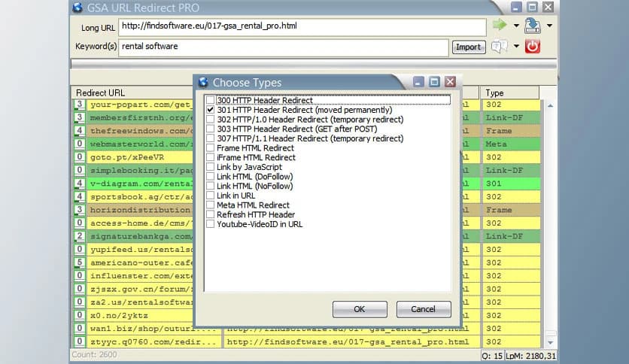Select row webmasterworld.com
Screen dimensions: 629x364
(140, 144)
